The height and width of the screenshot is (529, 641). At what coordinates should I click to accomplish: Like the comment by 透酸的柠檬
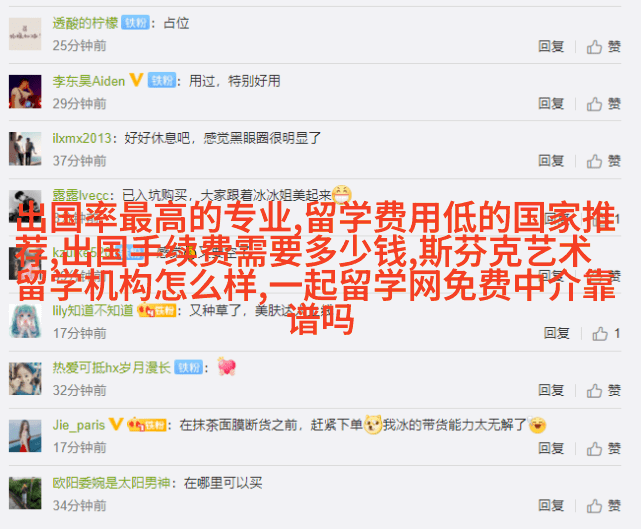click(603, 47)
